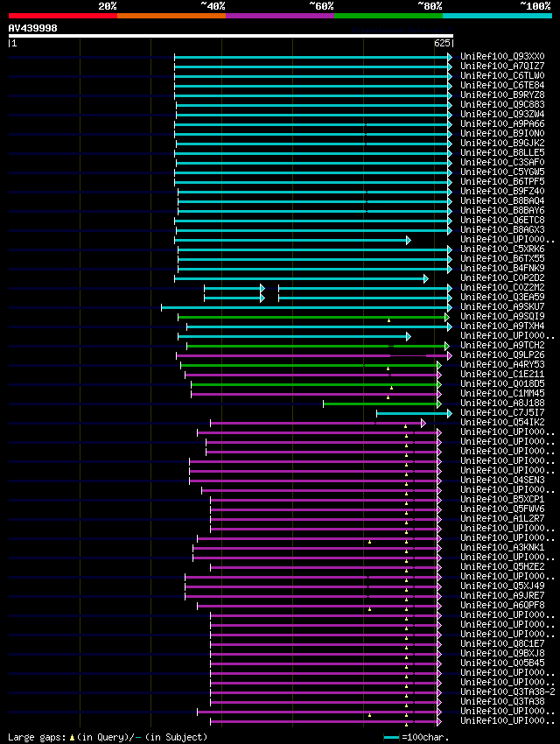The width and height of the screenshot is (560, 744).
Task: Select the UniRef100_B8BAQ4 label
Action: coord(502,200)
